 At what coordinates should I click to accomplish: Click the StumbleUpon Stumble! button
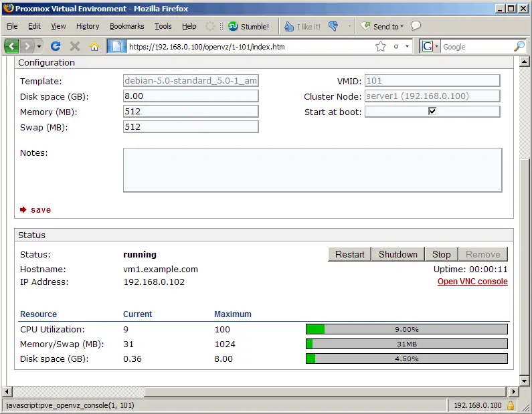(248, 27)
